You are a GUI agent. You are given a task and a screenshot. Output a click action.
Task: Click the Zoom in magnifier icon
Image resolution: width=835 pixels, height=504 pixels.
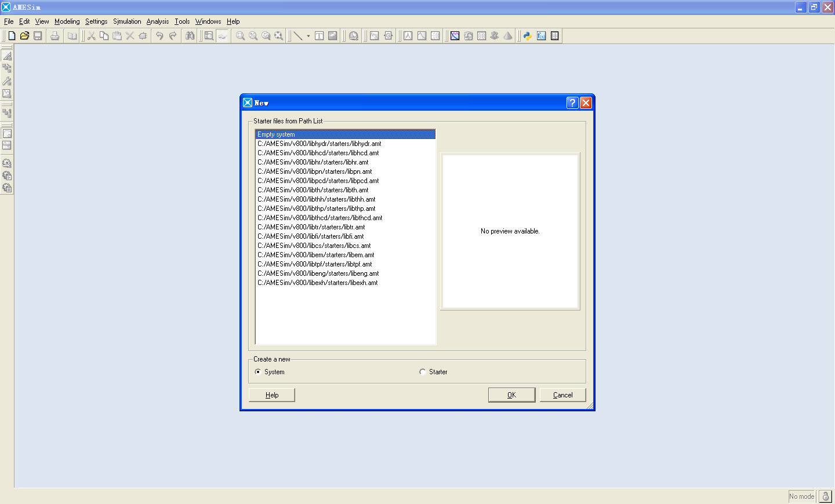pos(240,36)
